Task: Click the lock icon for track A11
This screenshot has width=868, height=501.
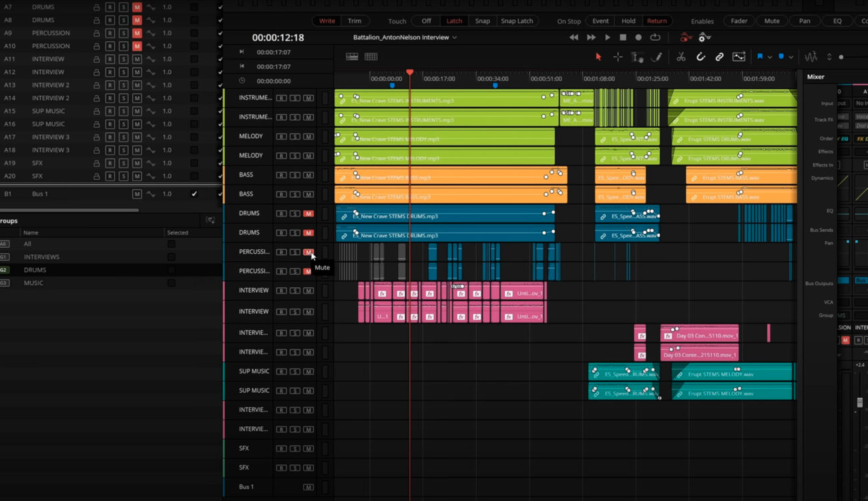Action: point(97,59)
